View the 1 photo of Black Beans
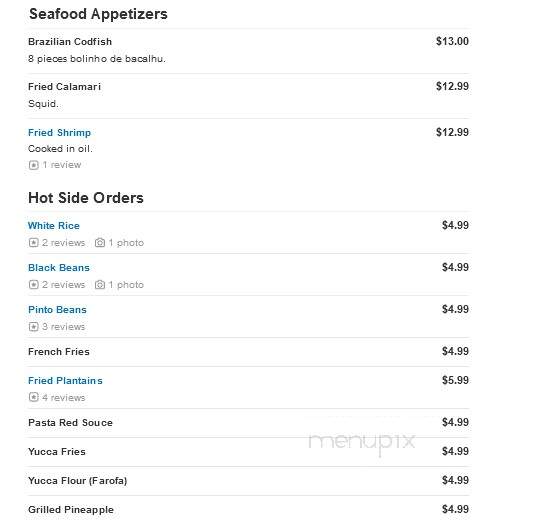The height and width of the screenshot is (524, 541). click(x=126, y=285)
